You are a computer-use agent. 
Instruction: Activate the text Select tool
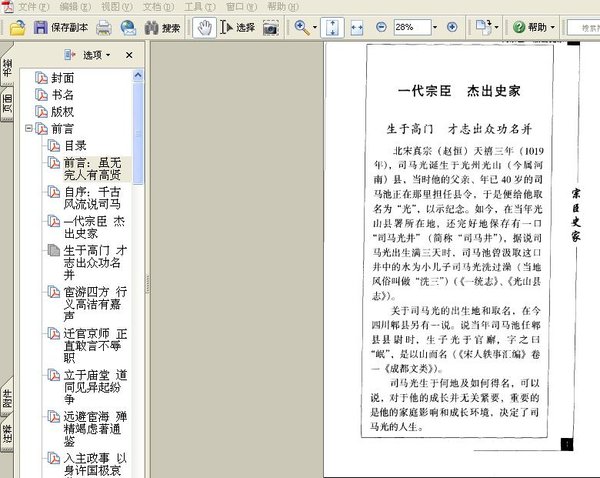pos(238,27)
